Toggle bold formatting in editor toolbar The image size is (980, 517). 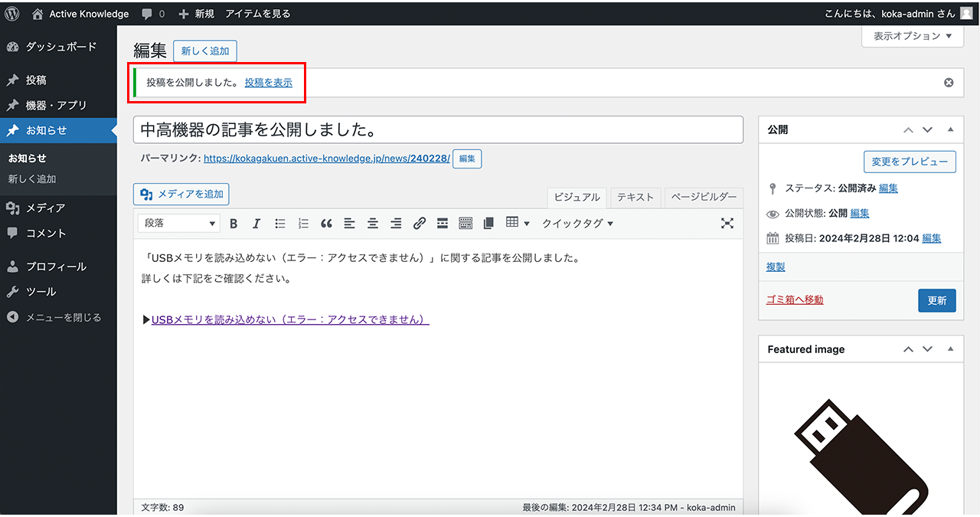point(234,224)
